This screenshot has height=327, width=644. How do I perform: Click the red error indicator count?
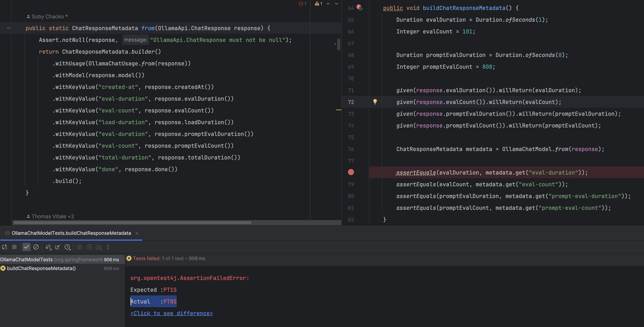point(303,3)
